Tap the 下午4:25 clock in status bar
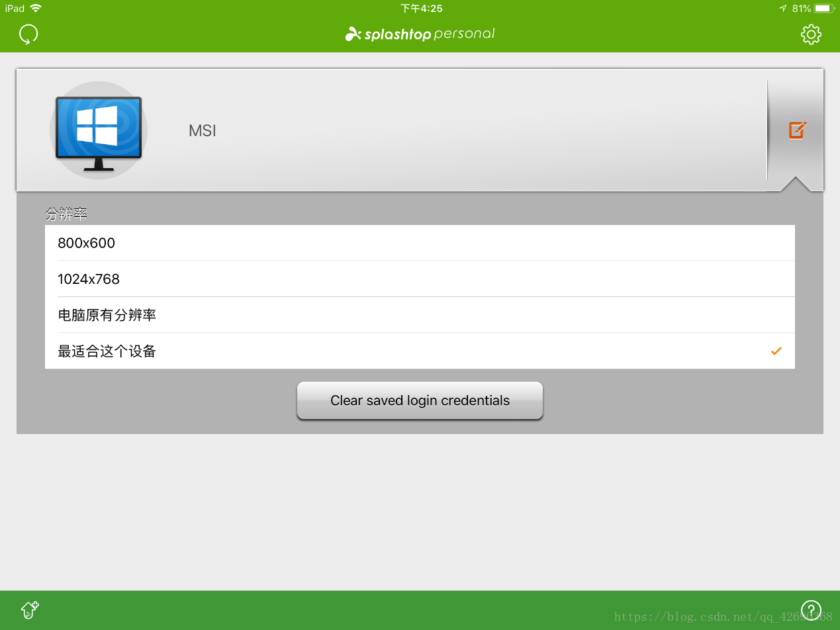The width and height of the screenshot is (840, 630). [x=421, y=9]
